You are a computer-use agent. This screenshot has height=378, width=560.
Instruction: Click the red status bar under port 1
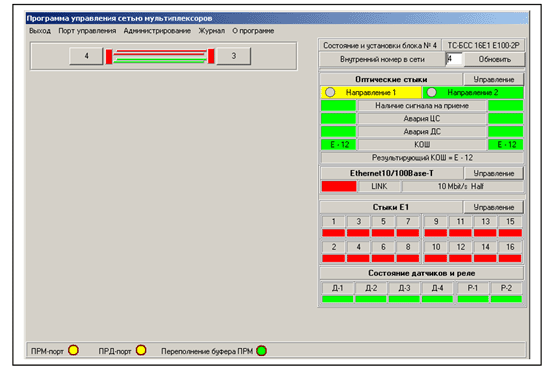(333, 233)
